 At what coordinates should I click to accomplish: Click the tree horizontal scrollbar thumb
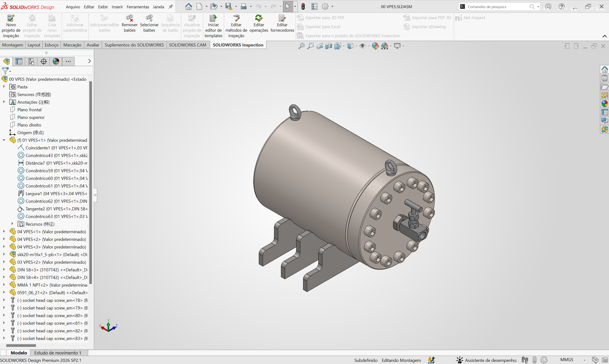point(21,345)
